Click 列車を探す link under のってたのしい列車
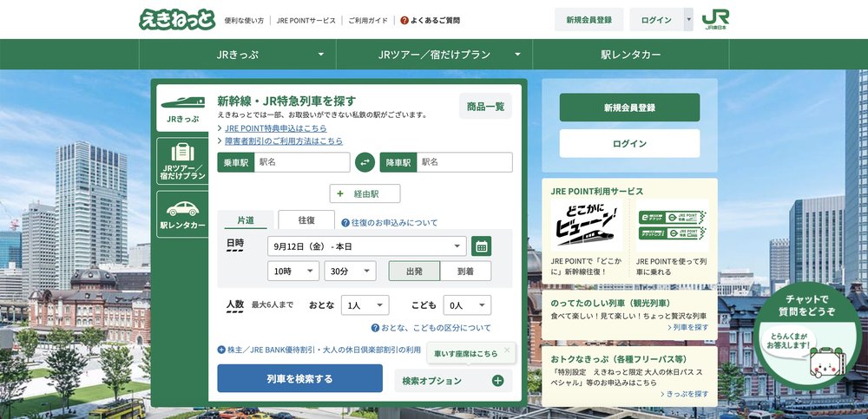 tap(688, 328)
